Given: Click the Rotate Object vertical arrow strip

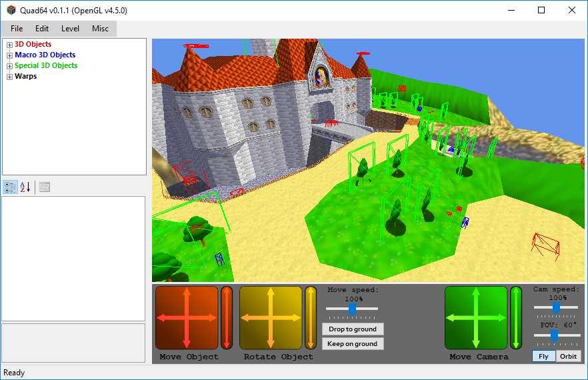Looking at the screenshot, I should 311,318.
